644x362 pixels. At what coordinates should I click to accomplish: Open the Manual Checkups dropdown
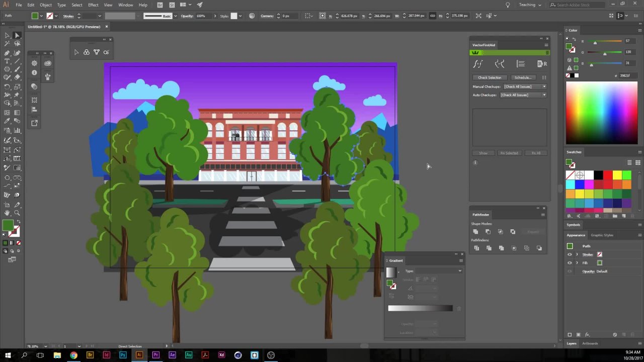tap(523, 86)
